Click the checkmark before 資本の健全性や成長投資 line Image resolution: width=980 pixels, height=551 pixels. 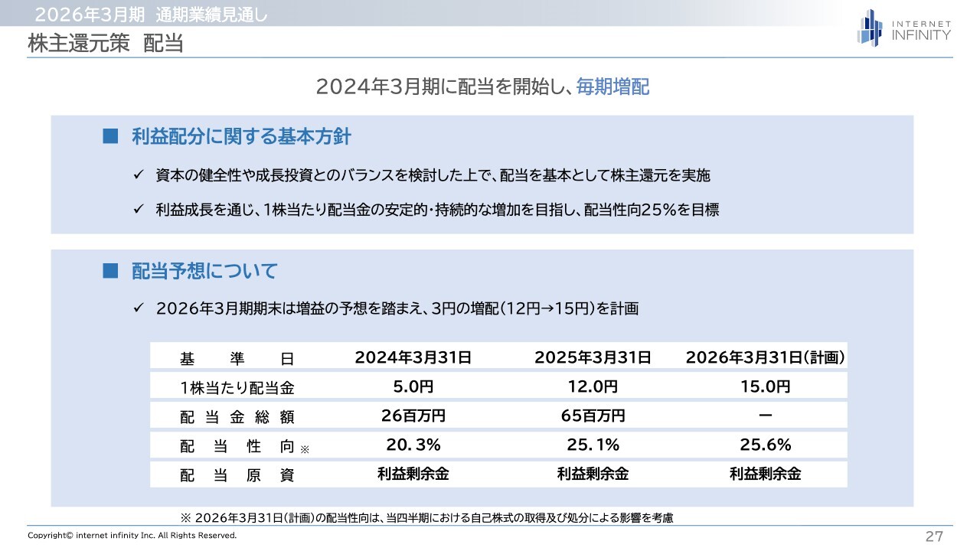click(x=139, y=176)
